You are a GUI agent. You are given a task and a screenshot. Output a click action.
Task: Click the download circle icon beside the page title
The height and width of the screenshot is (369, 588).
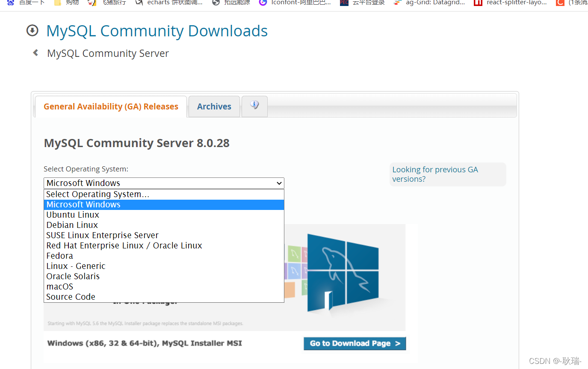pos(33,31)
